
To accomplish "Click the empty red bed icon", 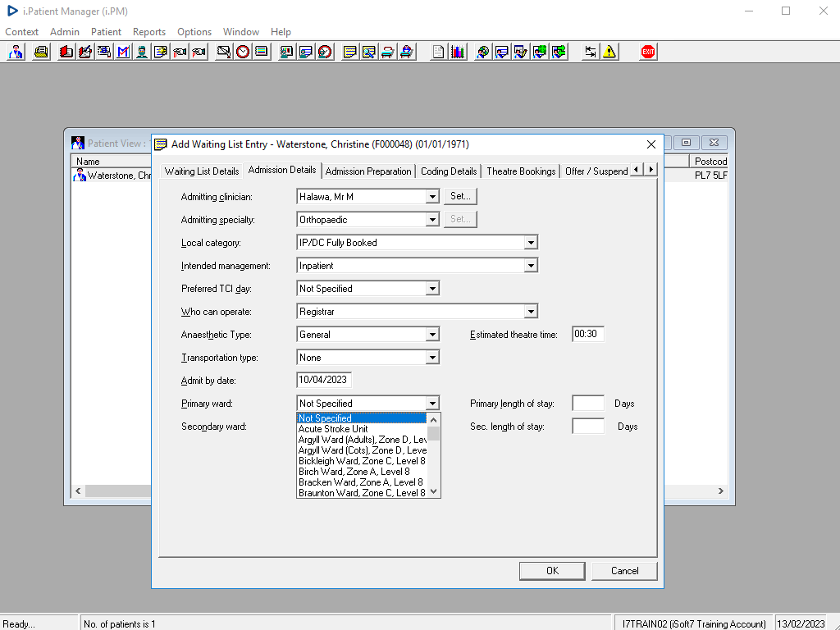I will (388, 52).
